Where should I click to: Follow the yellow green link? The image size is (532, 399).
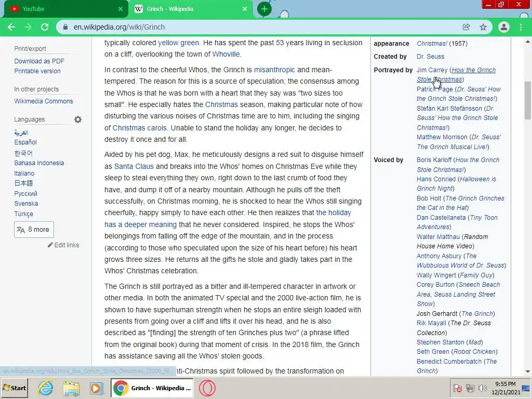[179, 43]
